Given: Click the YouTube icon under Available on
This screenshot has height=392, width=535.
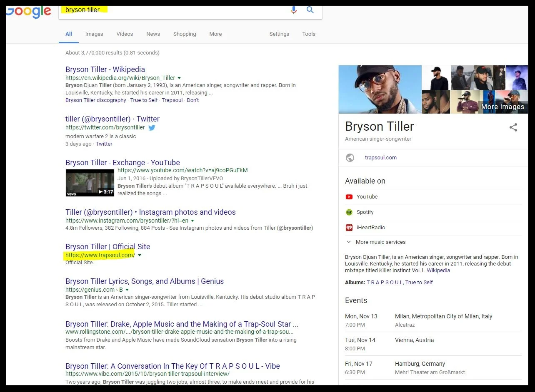Looking at the screenshot, I should (x=349, y=197).
